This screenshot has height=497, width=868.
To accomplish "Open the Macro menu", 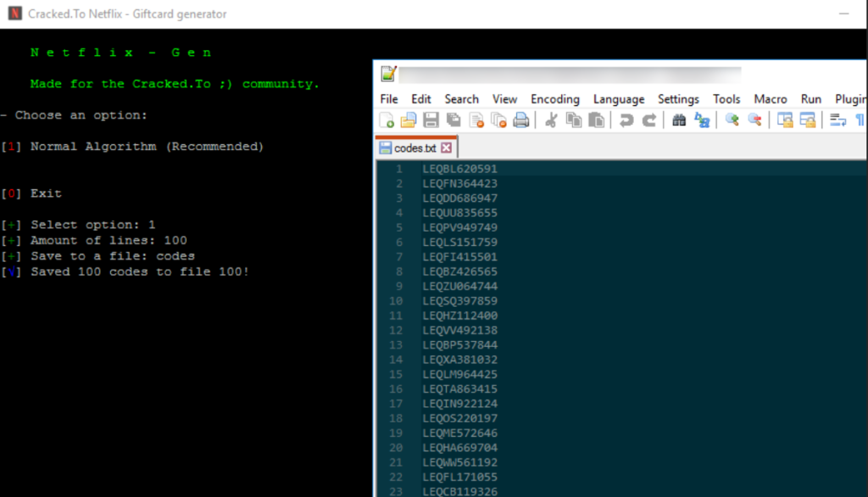I will [770, 99].
